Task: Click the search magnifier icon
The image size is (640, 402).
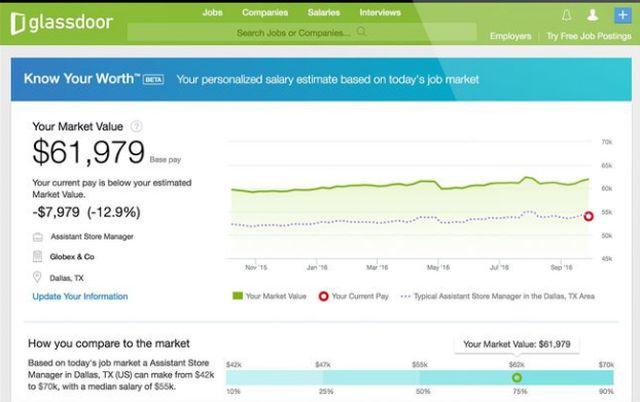Action: click(361, 32)
